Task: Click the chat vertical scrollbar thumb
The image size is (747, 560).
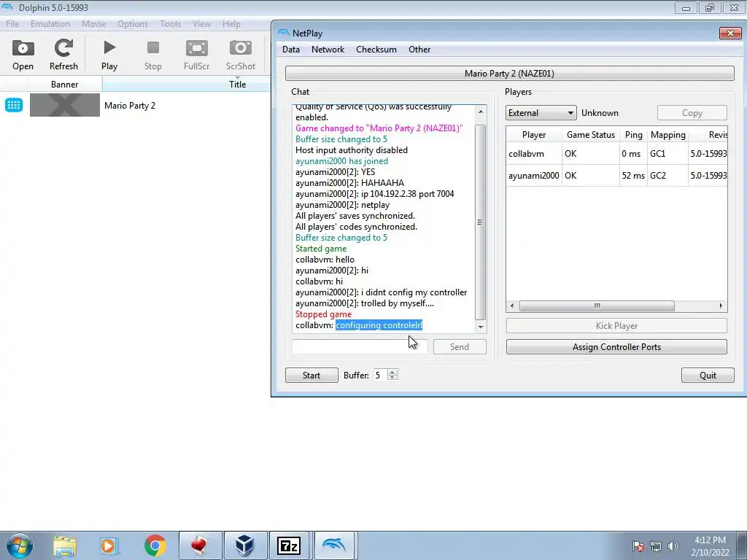Action: 481,222
